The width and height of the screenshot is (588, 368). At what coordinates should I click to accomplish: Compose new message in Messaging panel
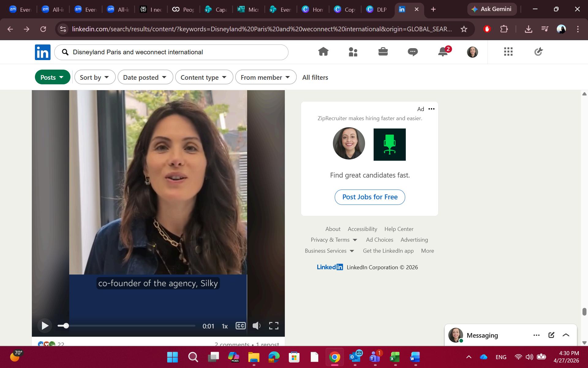click(x=551, y=335)
